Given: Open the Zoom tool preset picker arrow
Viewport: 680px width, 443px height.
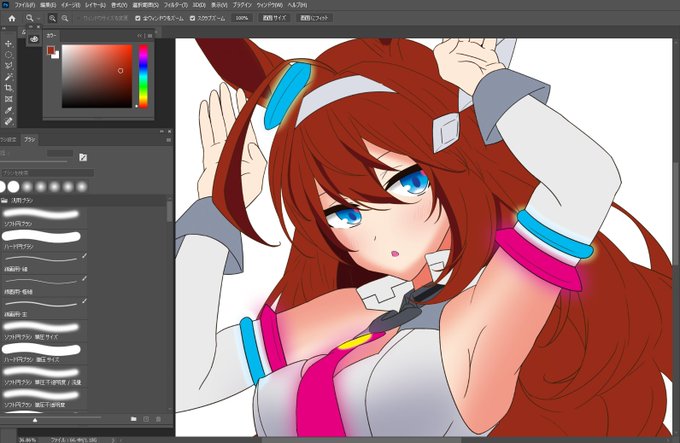Looking at the screenshot, I should 38,19.
